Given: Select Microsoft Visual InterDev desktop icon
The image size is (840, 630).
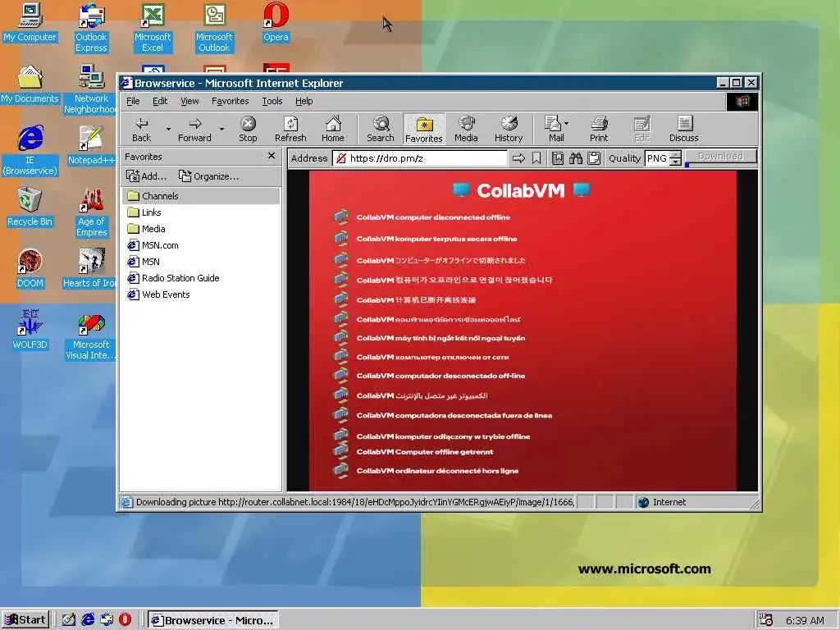Looking at the screenshot, I should (91, 336).
